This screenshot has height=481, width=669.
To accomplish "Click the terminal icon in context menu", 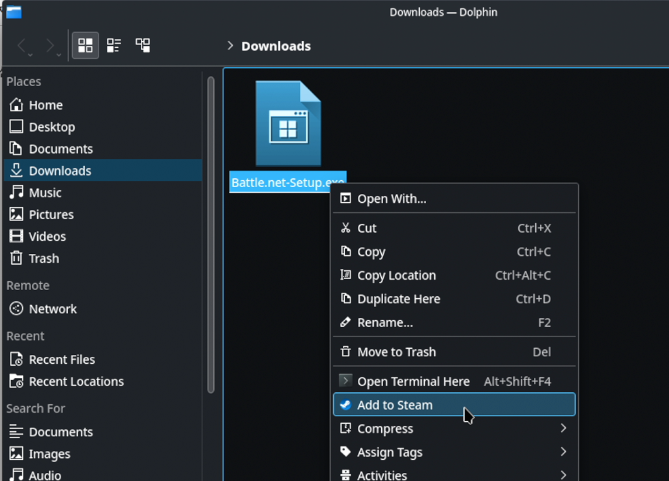I will [x=346, y=380].
